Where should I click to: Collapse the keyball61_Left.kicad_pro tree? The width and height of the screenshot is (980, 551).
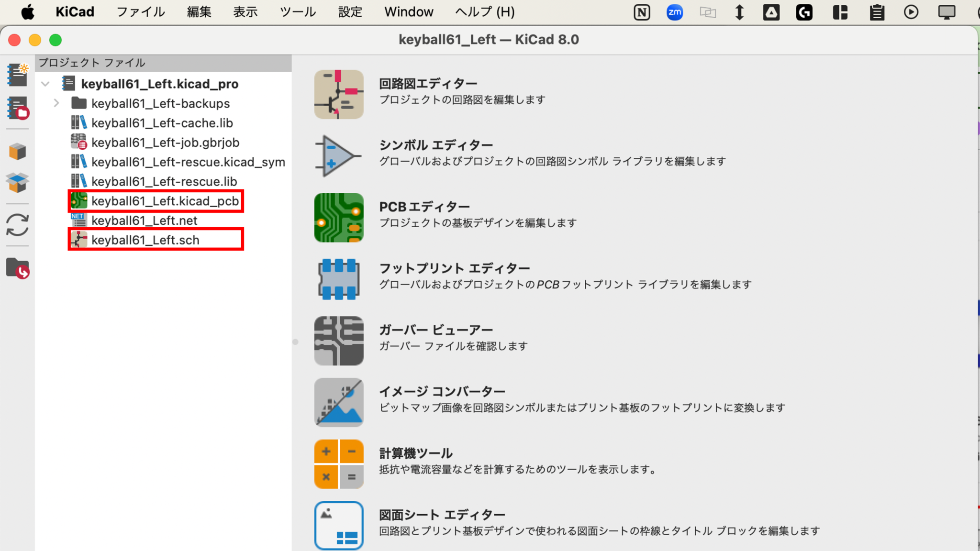pos(45,84)
